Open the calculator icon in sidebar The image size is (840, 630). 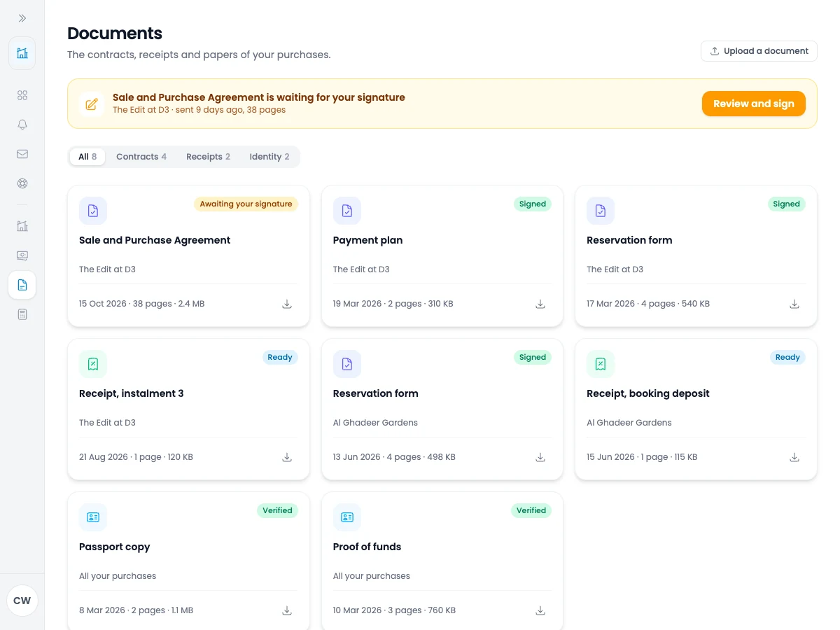point(22,314)
